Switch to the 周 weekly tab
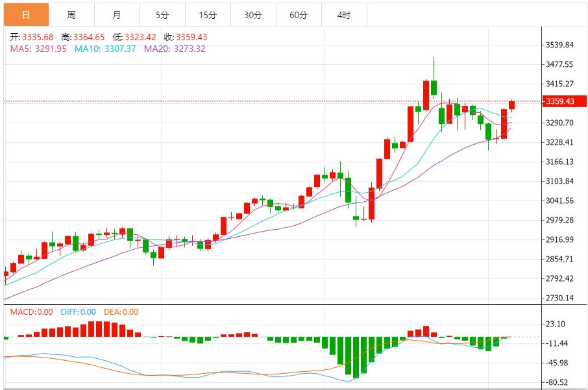Image resolution: width=588 pixels, height=390 pixels. coord(71,14)
